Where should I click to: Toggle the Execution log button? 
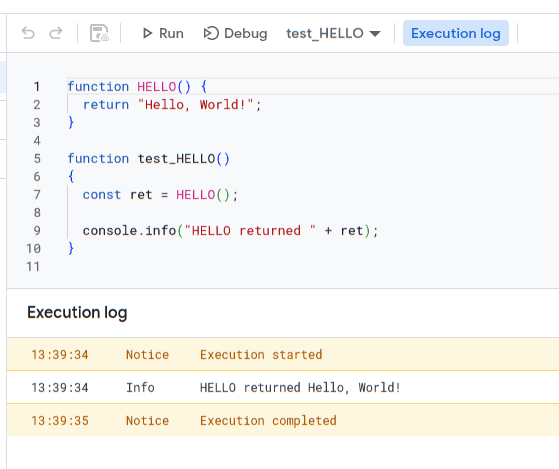(456, 33)
